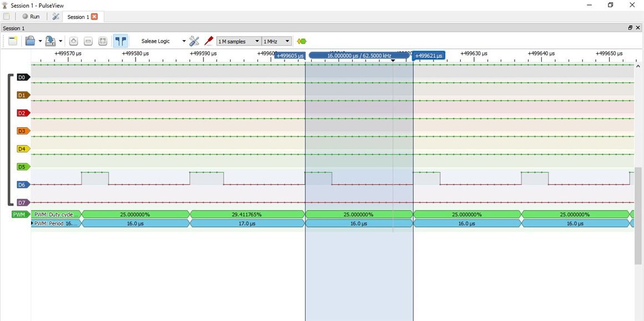Click the D5 channel label

23,167
